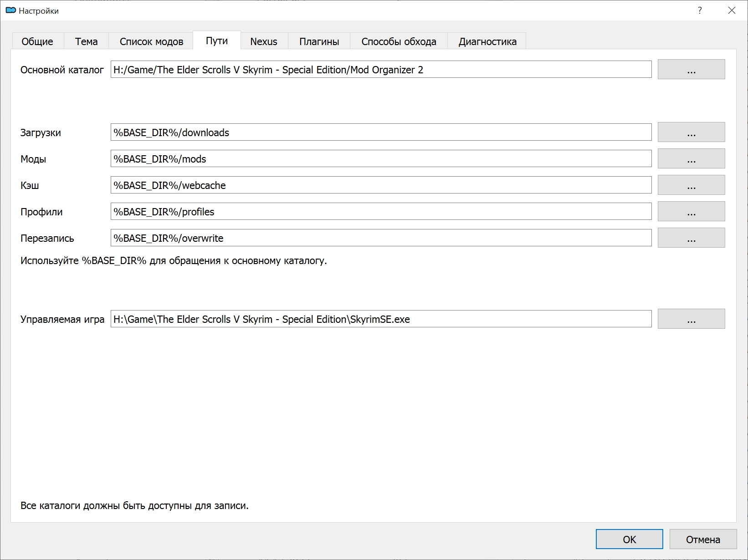Browse for Профили folder
This screenshot has width=748, height=560.
(x=691, y=211)
